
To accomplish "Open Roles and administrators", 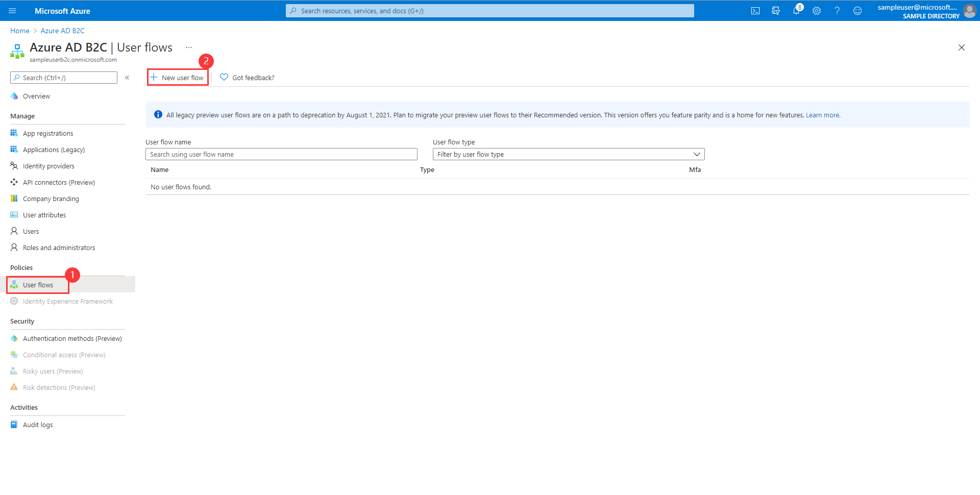I will click(59, 247).
